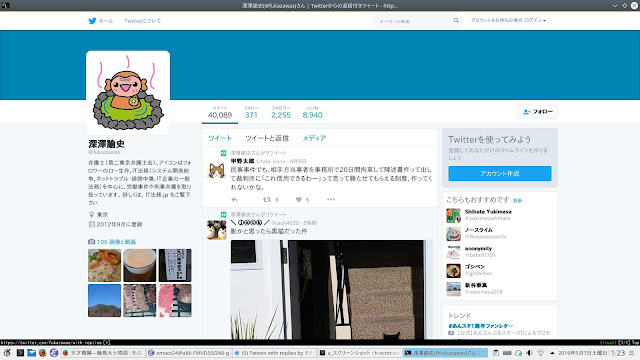The width and height of the screenshot is (640, 360).
Task: Expand the hidden tray icons arrow
Action: coord(552,353)
